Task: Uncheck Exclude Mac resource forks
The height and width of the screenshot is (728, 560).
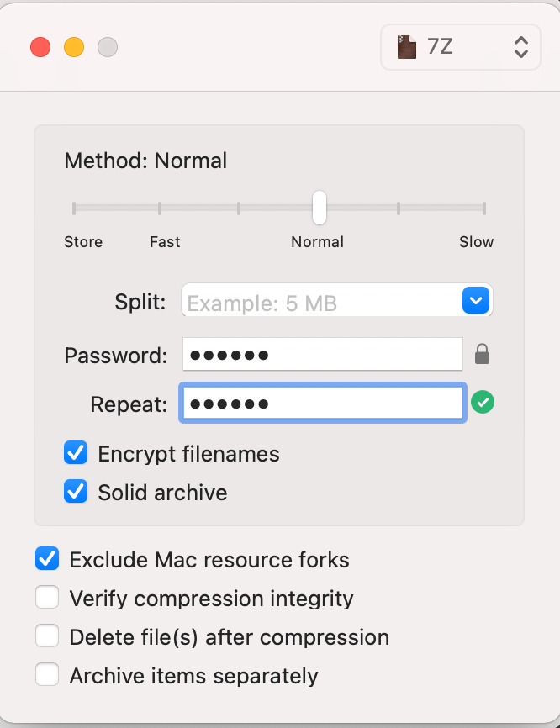Action: pyautogui.click(x=47, y=558)
